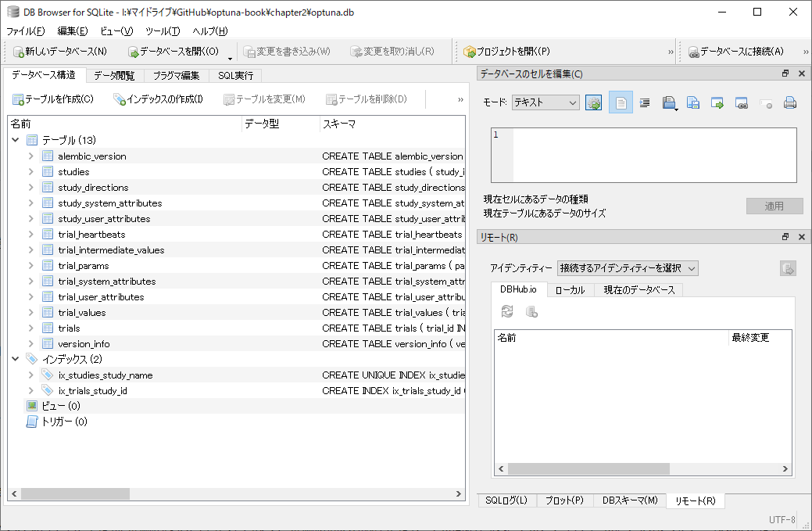The height and width of the screenshot is (531, 812).
Task: Expand the studies table node
Action: point(31,171)
